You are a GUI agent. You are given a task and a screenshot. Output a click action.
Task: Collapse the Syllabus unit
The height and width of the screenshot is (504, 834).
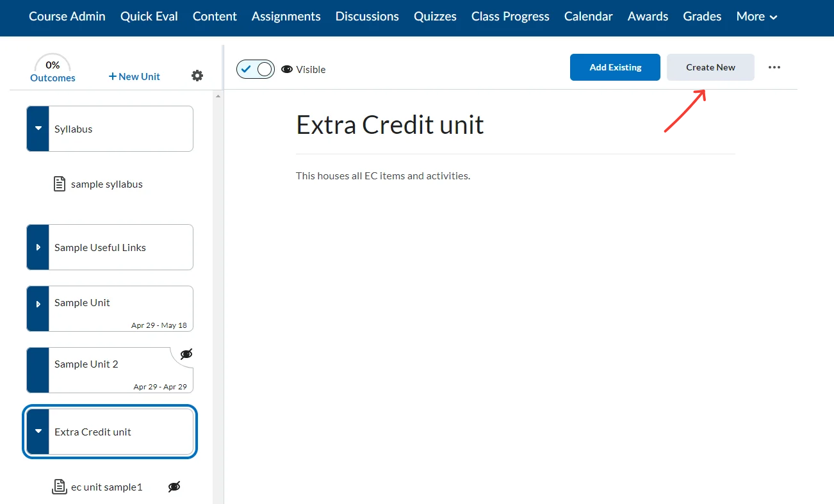(x=38, y=128)
